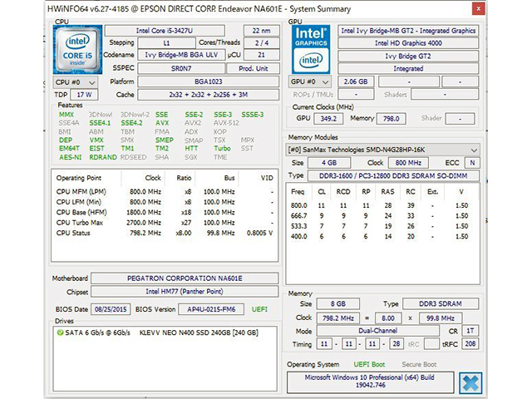The height and width of the screenshot is (399, 532).
Task: Click the Chipset Intel HM77 (Panther Point) field
Action: pyautogui.click(x=185, y=292)
